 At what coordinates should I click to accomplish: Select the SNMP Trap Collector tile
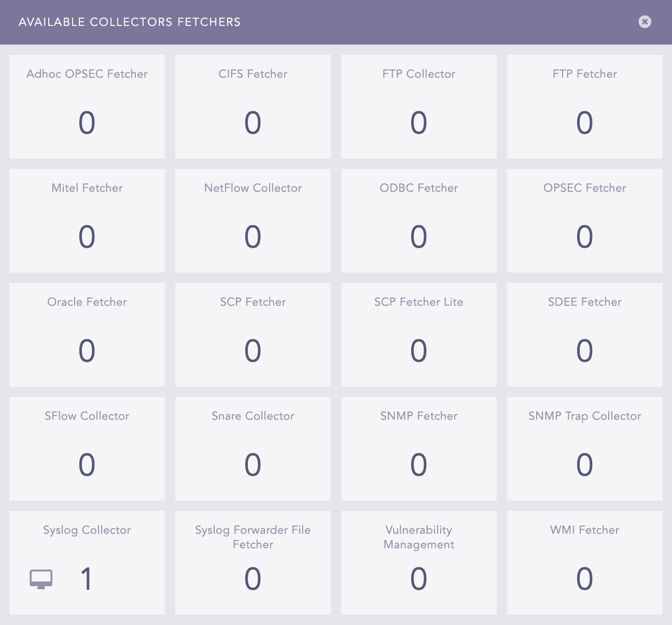coord(585,449)
